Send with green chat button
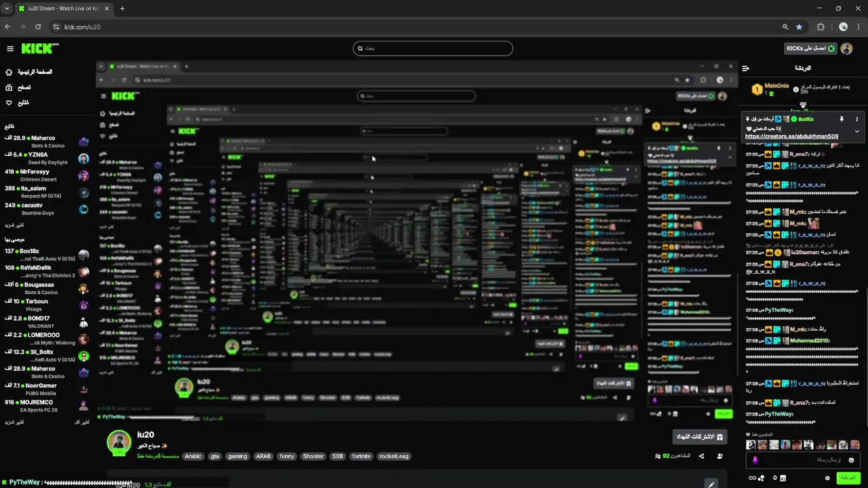 [x=848, y=478]
